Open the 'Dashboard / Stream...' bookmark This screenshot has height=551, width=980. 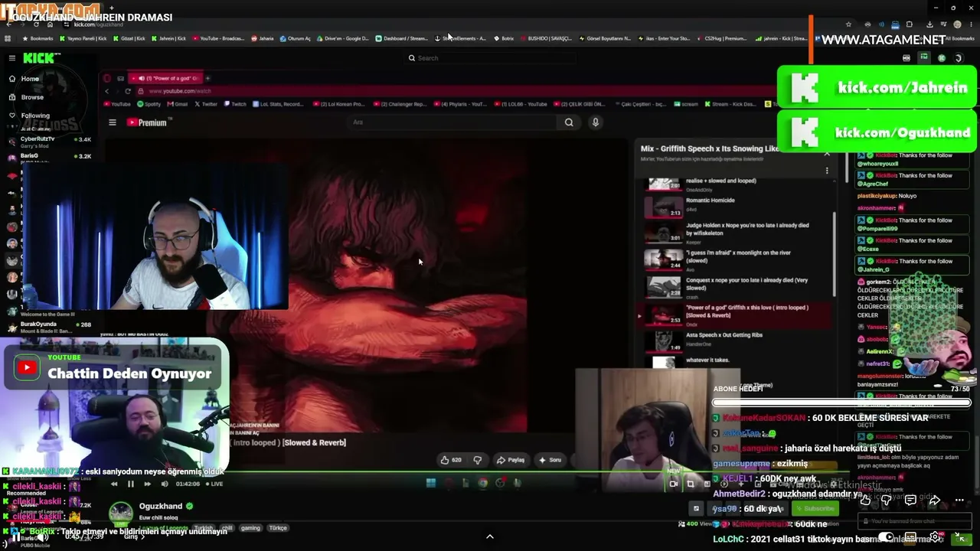pyautogui.click(x=402, y=38)
